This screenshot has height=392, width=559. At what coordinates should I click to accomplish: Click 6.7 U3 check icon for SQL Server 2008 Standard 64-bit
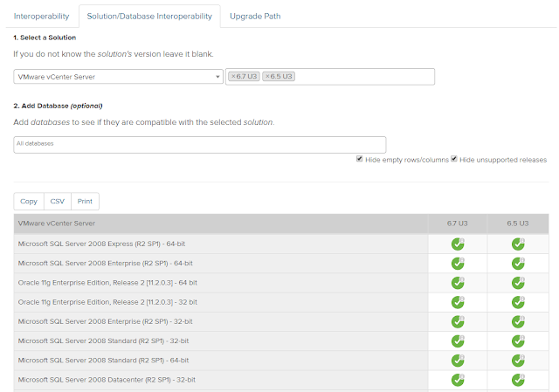tap(458, 361)
